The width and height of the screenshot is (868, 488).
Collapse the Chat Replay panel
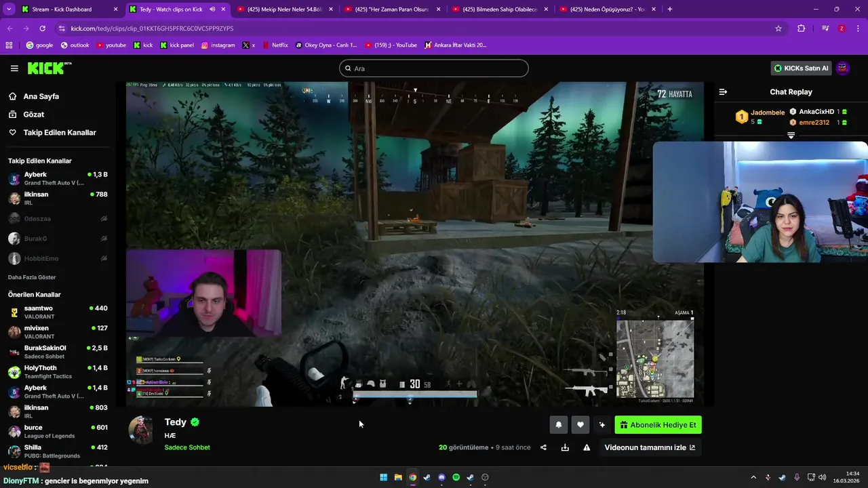click(723, 91)
